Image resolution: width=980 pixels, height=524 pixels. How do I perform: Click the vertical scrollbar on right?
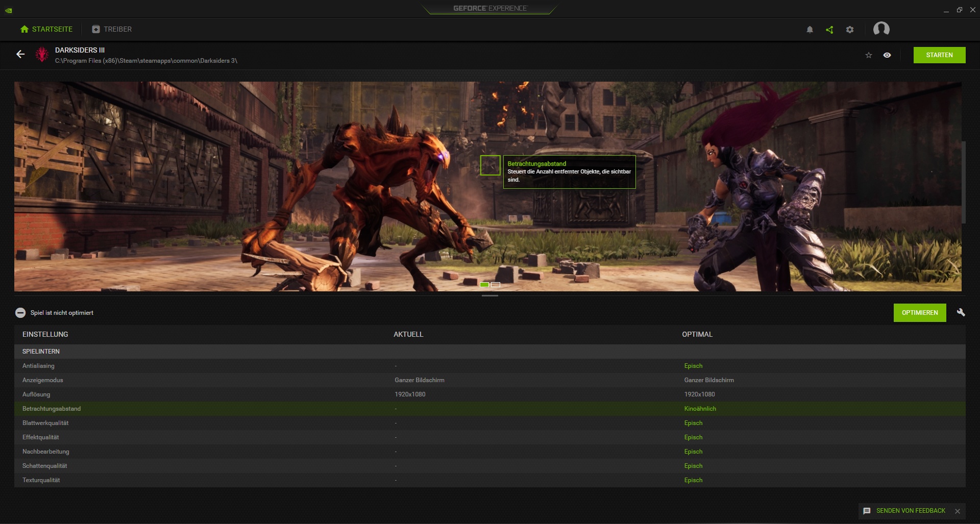[964, 182]
